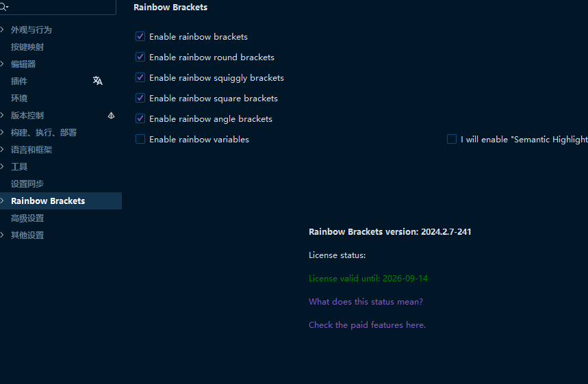Follow the Check the paid features here link
588x384 pixels.
pos(367,325)
